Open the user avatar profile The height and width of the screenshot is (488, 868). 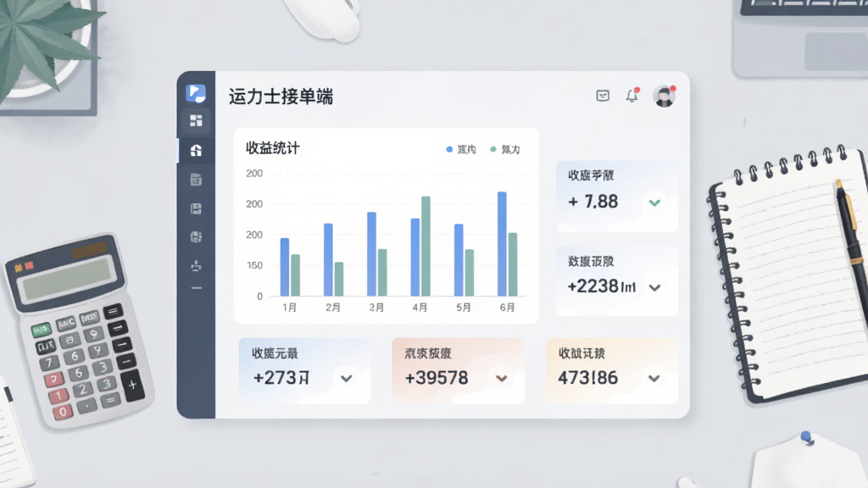(x=664, y=97)
